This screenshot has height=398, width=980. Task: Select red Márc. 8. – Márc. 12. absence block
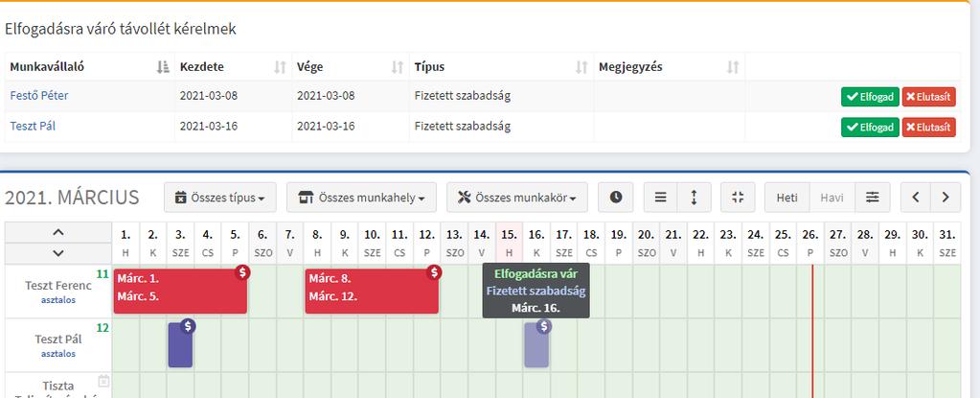pyautogui.click(x=372, y=291)
